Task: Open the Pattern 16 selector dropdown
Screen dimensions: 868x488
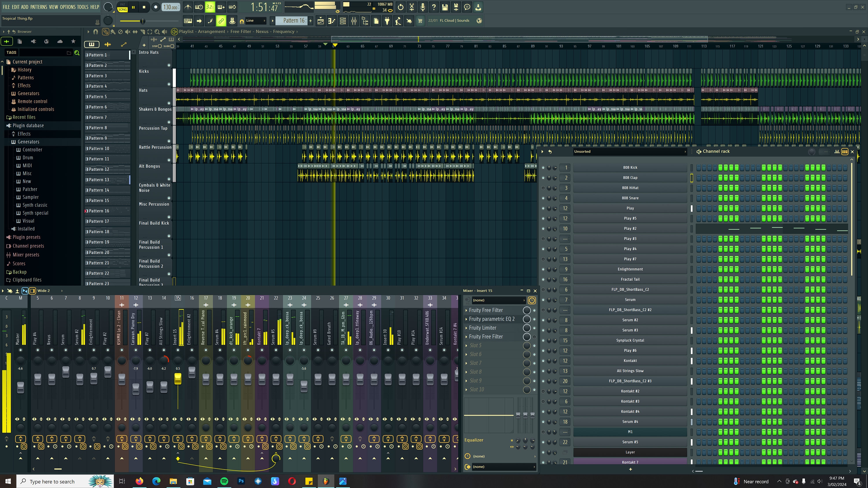Action: (293, 21)
